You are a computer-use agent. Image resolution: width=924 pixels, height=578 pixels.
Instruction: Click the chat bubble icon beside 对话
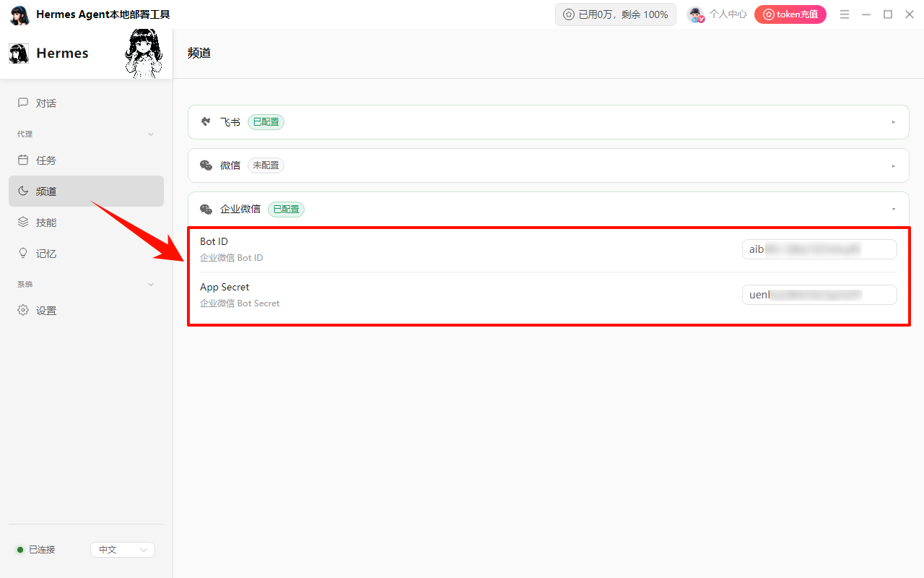coord(23,103)
